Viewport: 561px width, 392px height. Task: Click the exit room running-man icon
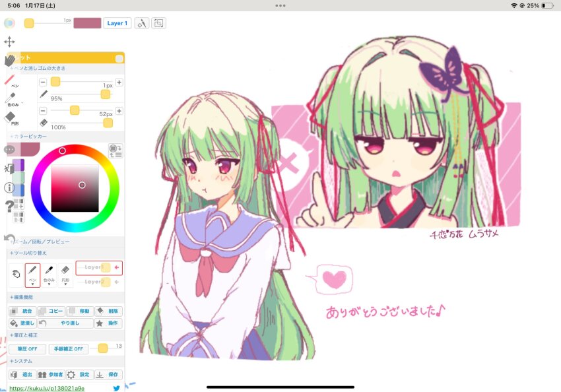[9, 168]
